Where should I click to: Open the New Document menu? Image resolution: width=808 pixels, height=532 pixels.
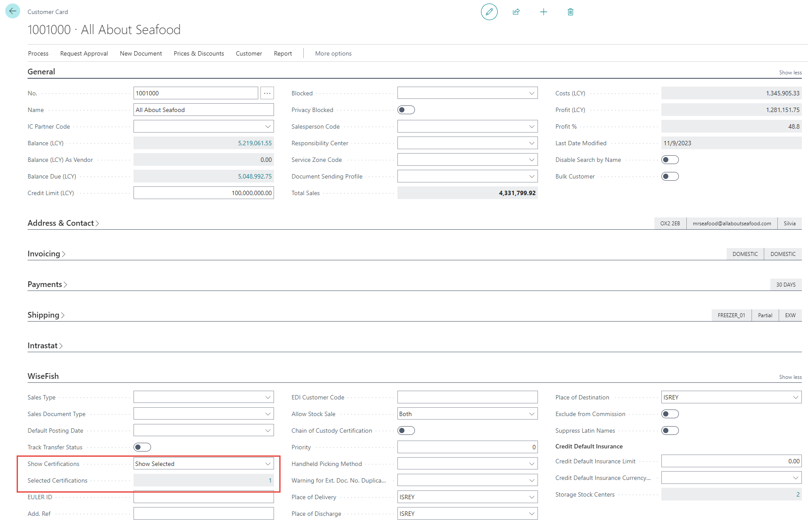click(141, 53)
